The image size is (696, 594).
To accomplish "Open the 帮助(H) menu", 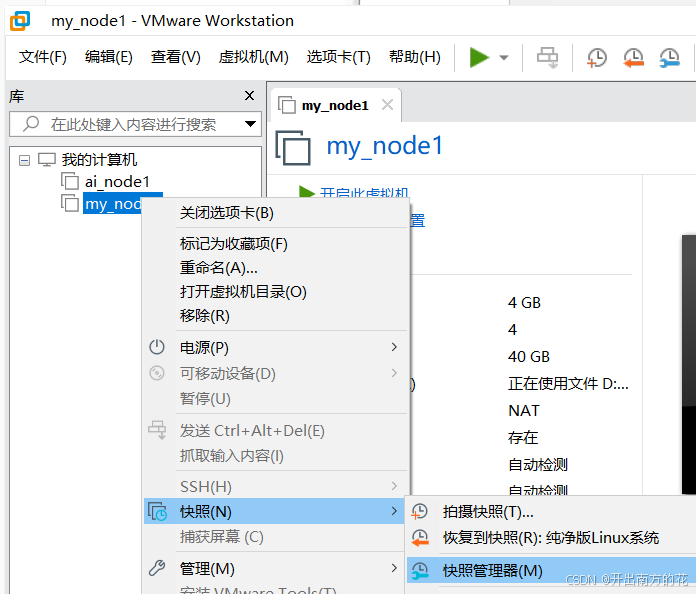I will pyautogui.click(x=415, y=57).
